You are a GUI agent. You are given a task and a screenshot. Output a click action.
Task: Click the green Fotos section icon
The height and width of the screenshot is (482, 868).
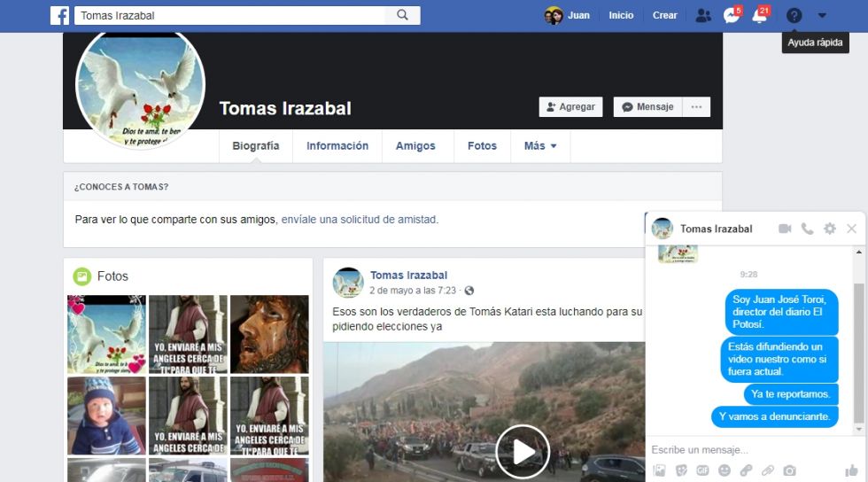[x=81, y=276]
